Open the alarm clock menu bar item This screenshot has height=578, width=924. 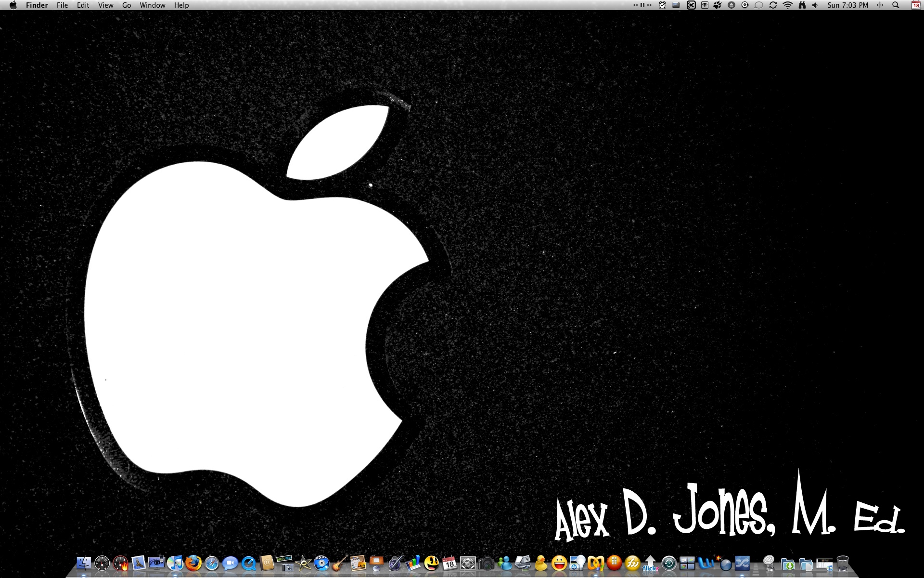tap(663, 5)
